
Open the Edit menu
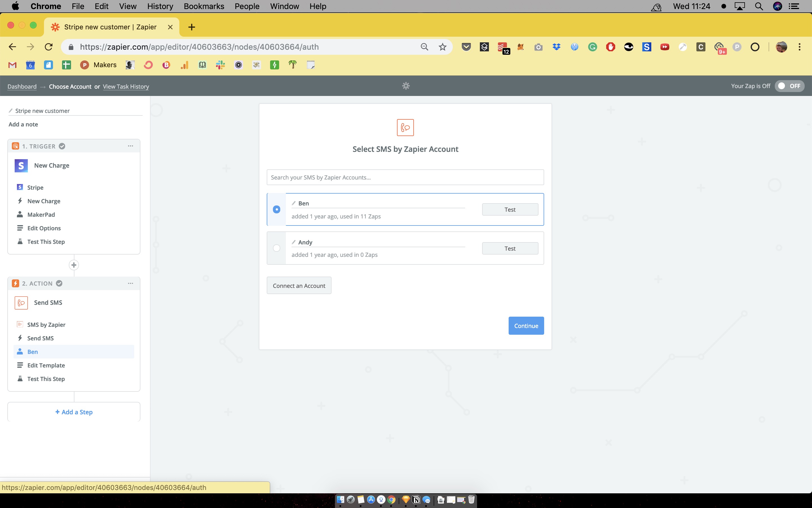tap(101, 6)
